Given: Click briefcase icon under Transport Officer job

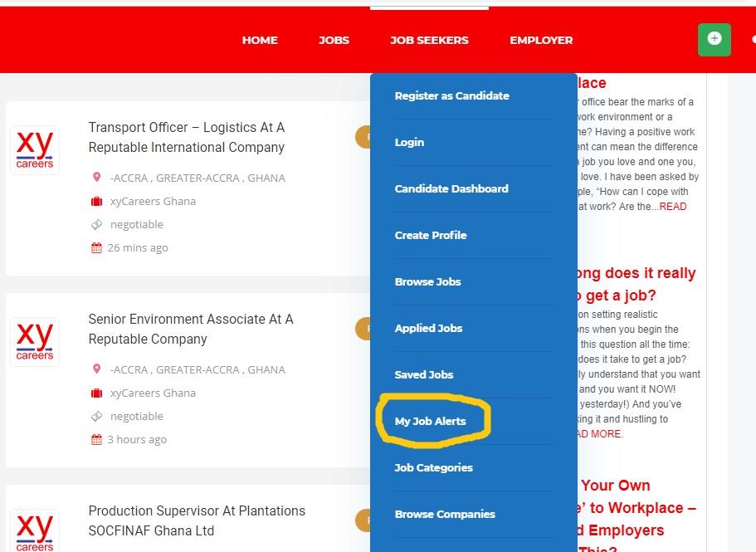Looking at the screenshot, I should coord(96,201).
